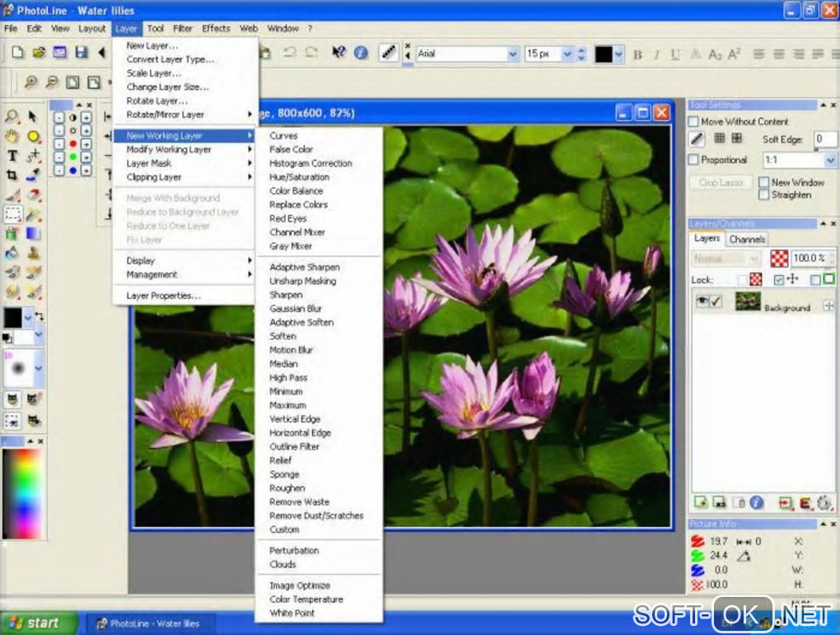840x635 pixels.
Task: Enable Move Without Content checkbox
Action: point(693,122)
